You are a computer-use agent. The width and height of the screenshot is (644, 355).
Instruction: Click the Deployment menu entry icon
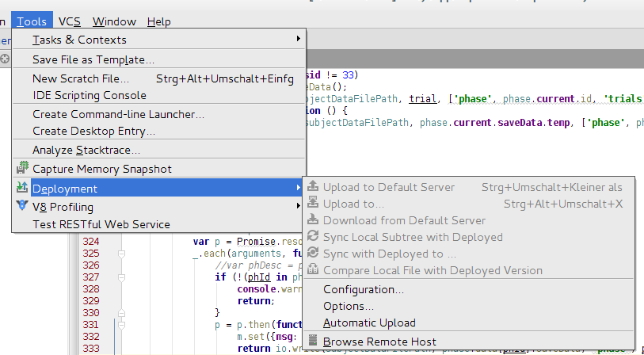(22, 189)
